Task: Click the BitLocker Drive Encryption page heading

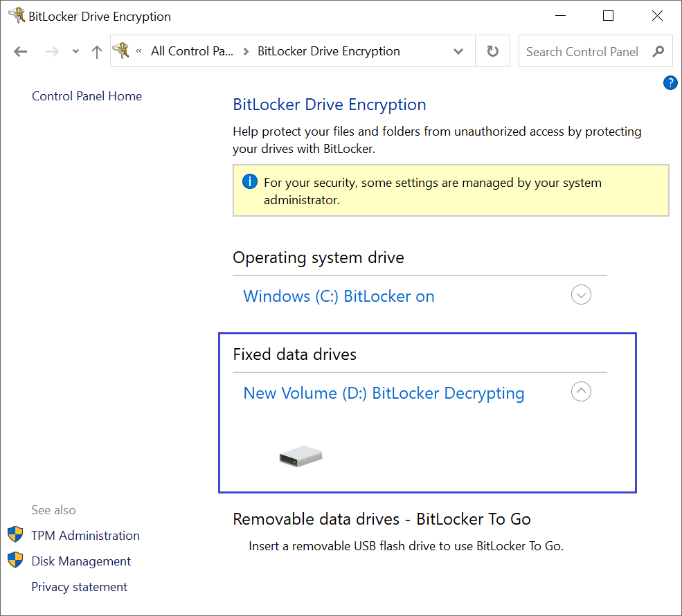Action: point(330,105)
